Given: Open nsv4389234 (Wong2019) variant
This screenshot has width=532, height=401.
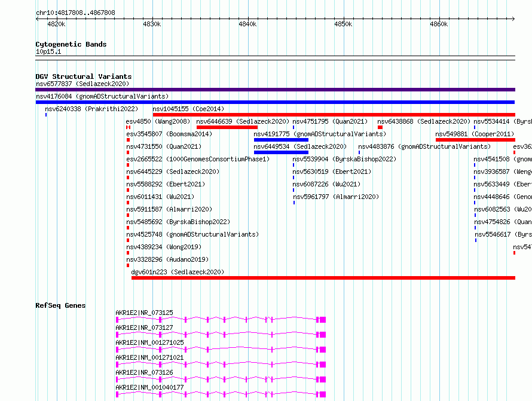Looking at the screenshot, I should point(164,247).
